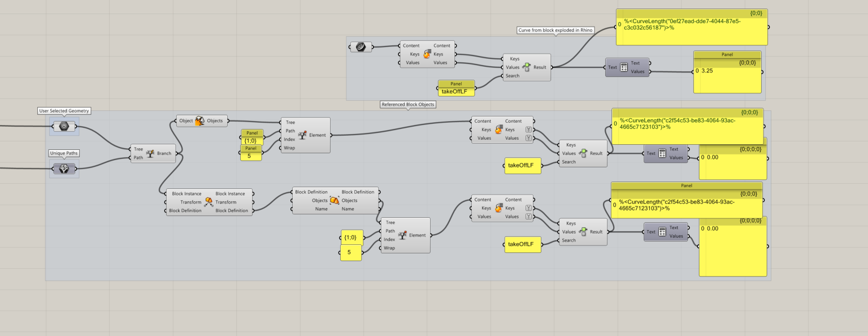This screenshot has height=336, width=868.
Task: Click the calculator icon on the Text component feeding 3.25
Action: 624,67
